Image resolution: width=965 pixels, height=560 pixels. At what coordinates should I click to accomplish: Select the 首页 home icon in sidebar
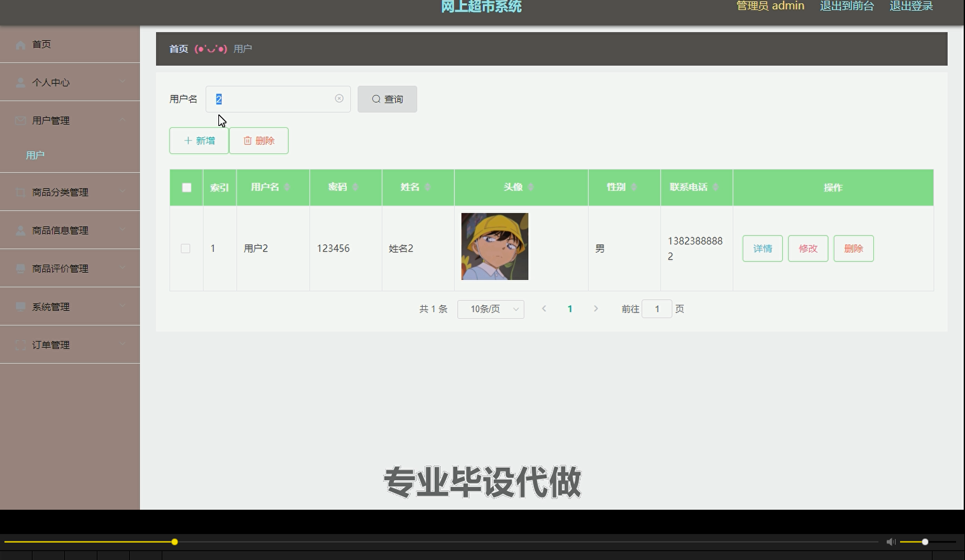pos(20,44)
